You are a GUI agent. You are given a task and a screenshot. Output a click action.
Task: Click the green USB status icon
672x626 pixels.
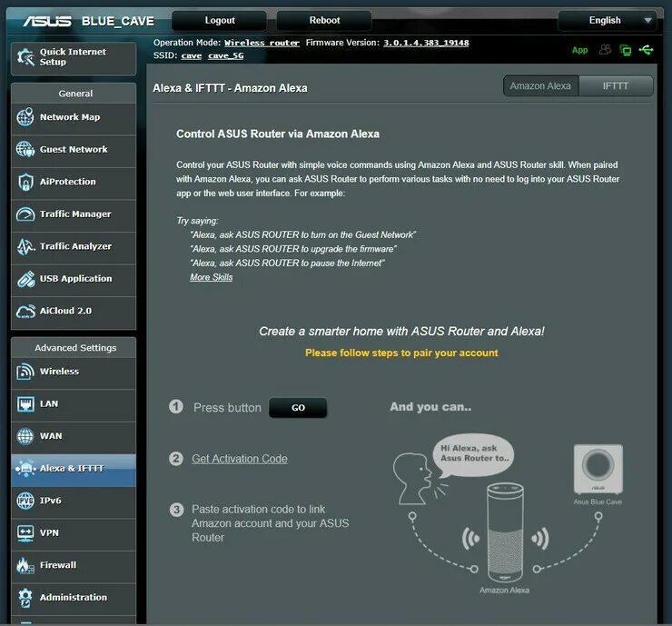pyautogui.click(x=646, y=50)
